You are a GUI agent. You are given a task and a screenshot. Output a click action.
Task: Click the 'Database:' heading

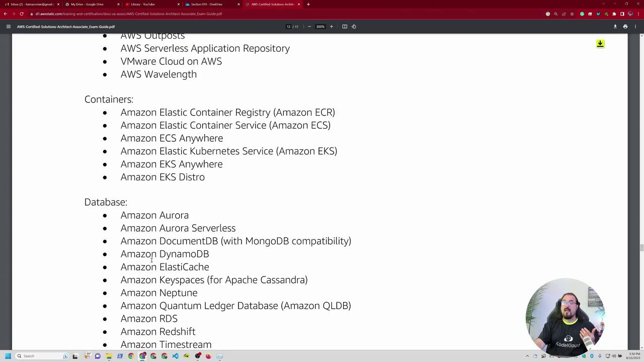coord(106,202)
